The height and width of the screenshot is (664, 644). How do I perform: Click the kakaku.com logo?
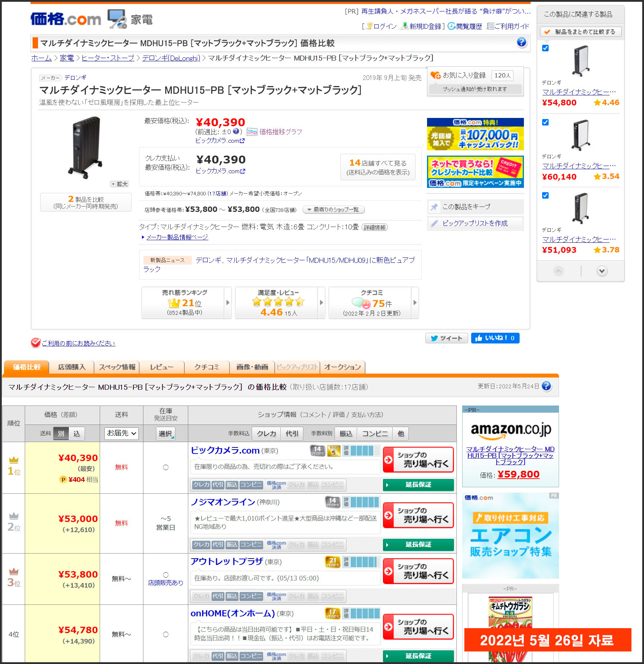pyautogui.click(x=66, y=19)
